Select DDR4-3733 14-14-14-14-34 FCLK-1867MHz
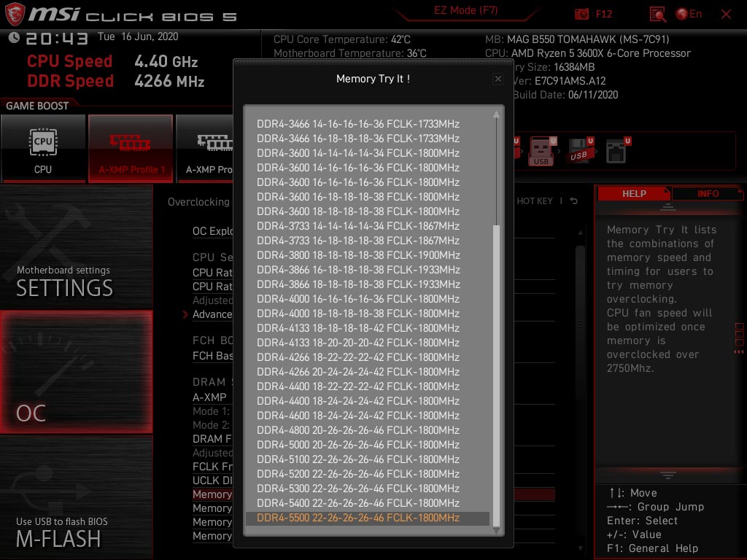 (357, 226)
